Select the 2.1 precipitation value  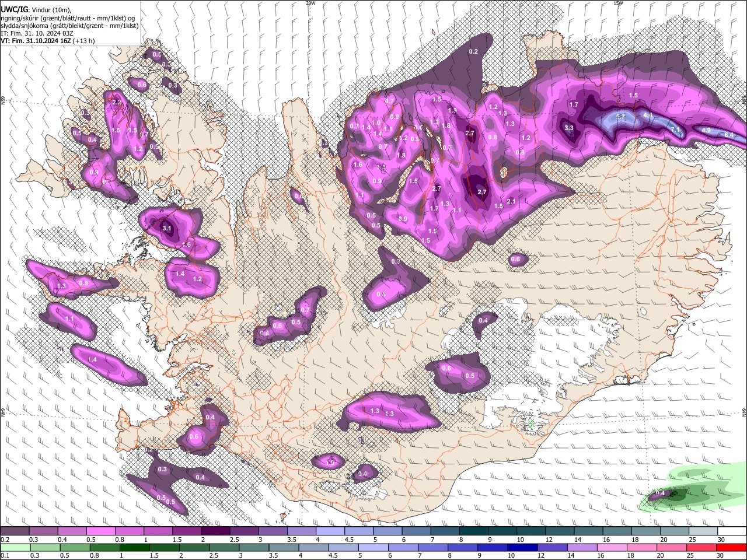[511, 201]
